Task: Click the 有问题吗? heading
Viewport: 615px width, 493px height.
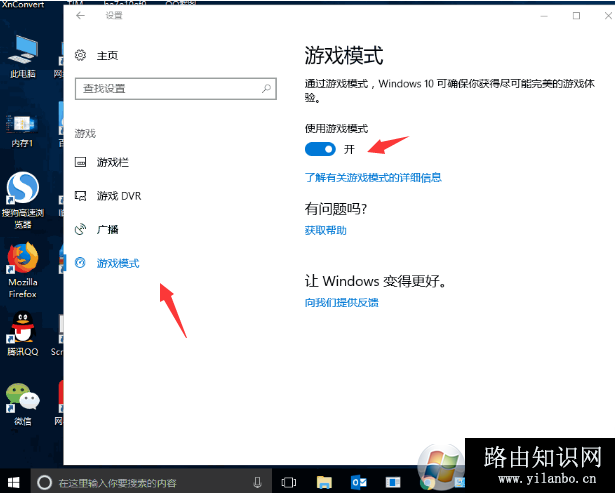Action: 336,209
